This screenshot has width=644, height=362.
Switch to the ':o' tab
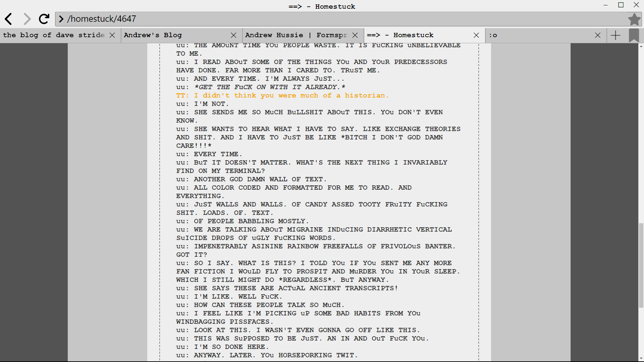(x=537, y=35)
